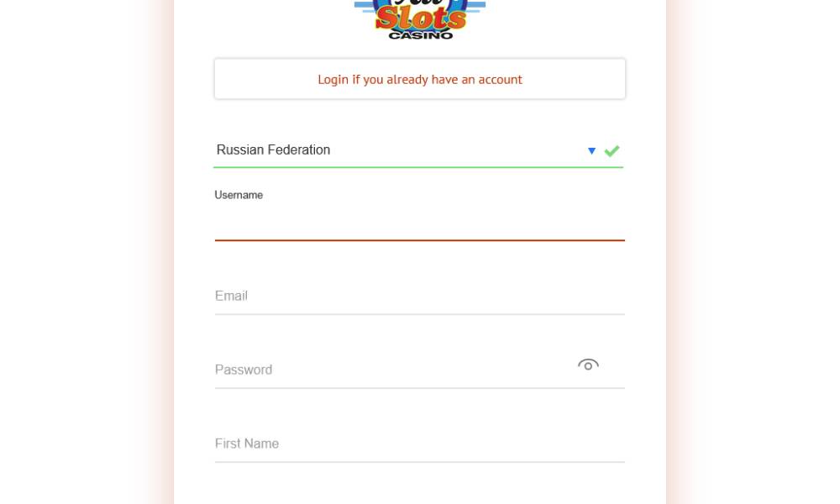The image size is (840, 504).
Task: Click into the Email field
Action: pyautogui.click(x=419, y=297)
